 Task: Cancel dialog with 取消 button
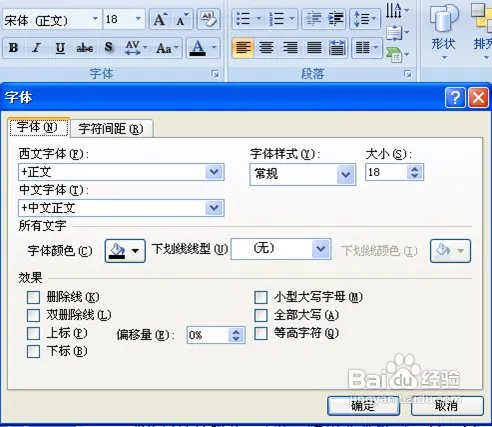click(447, 406)
